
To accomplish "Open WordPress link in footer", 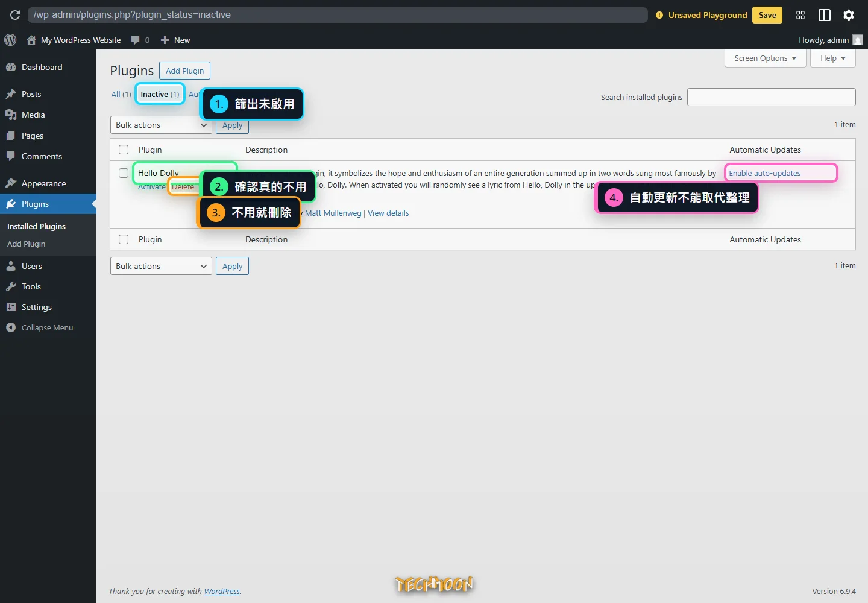I will [x=222, y=591].
